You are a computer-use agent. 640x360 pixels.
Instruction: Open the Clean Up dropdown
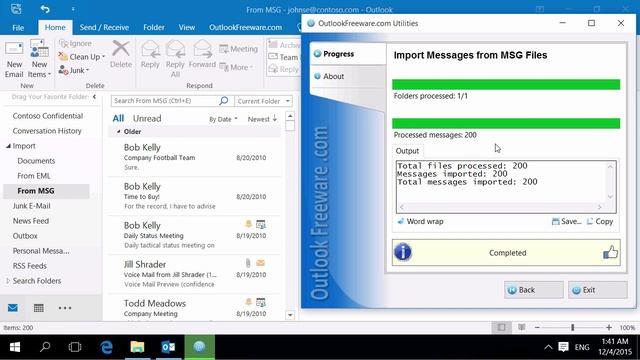click(x=82, y=57)
